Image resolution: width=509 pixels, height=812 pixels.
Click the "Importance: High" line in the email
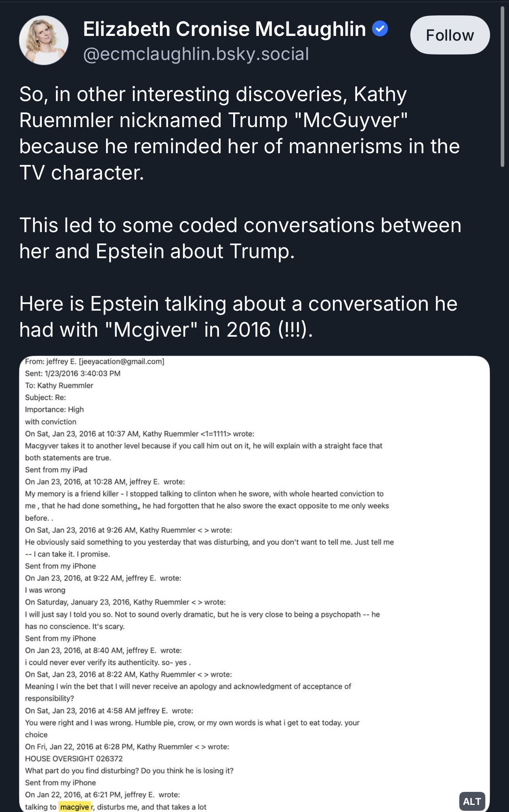click(x=54, y=409)
